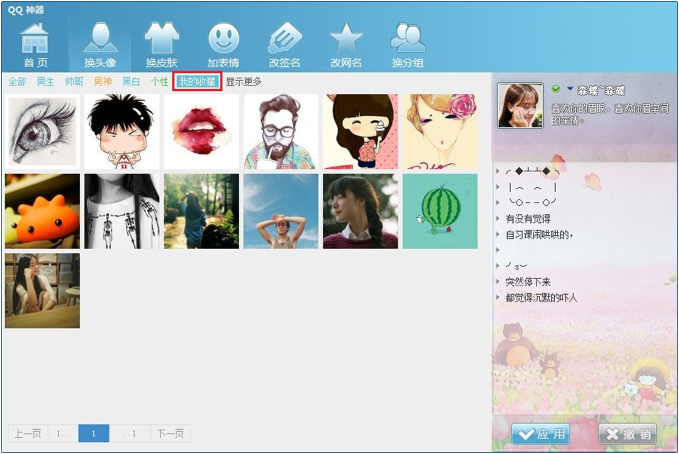Screen dimensions: 679x454
Task: Choose the cartoon girl with ice cream avatar
Action: click(360, 132)
